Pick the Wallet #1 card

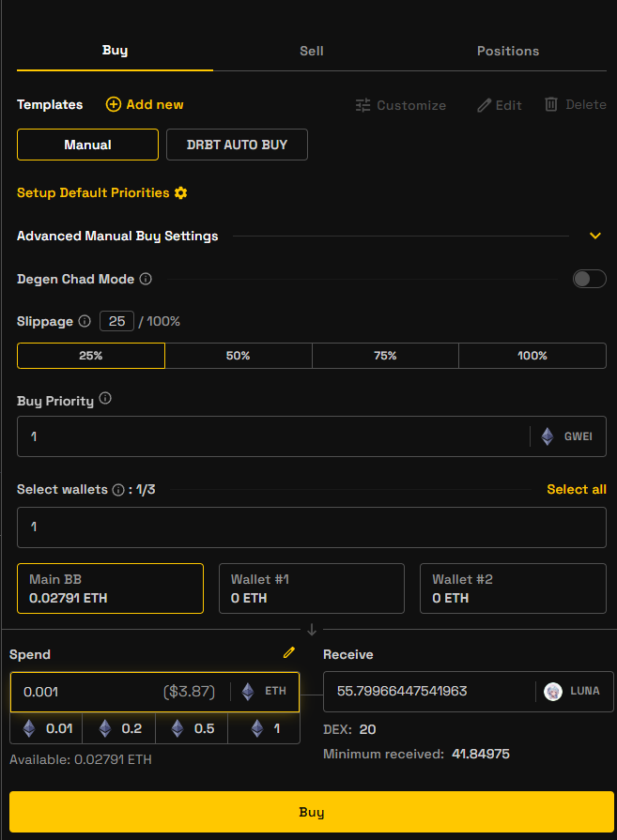(x=311, y=588)
